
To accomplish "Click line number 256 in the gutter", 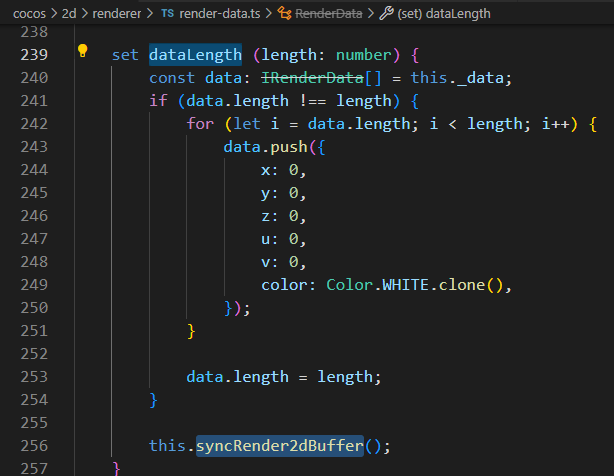I will click(34, 445).
